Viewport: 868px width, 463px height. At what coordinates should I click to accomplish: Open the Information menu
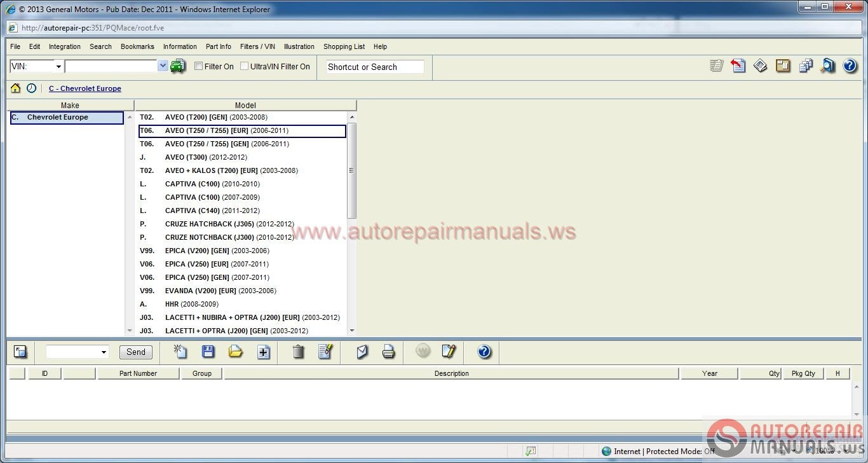point(180,46)
